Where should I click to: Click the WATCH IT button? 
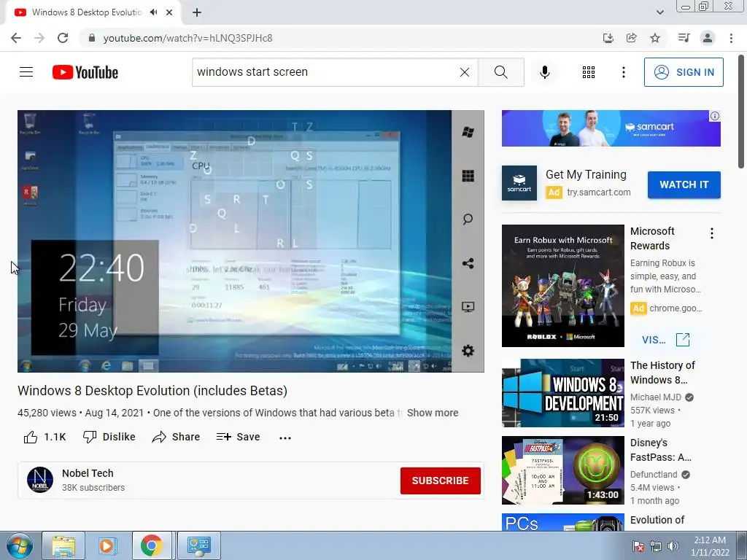point(684,184)
